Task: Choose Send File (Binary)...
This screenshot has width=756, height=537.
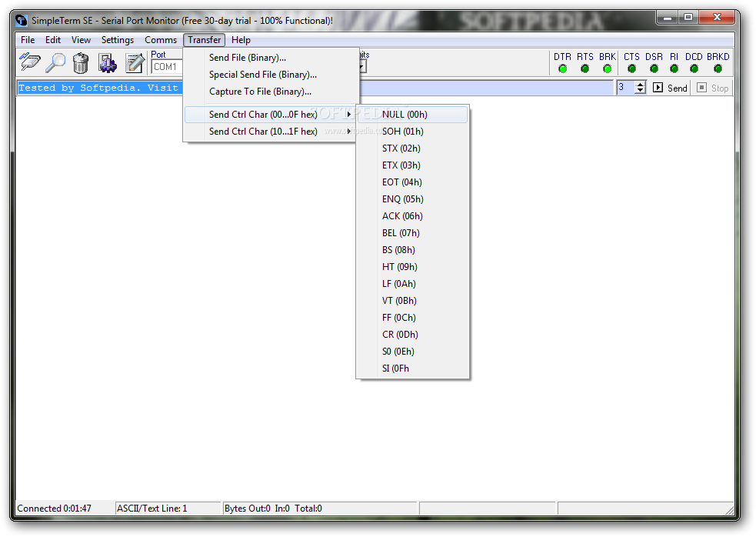Action: pyautogui.click(x=271, y=58)
